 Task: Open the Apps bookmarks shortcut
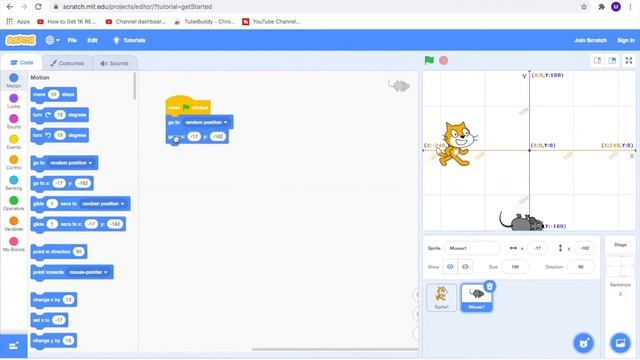(18, 21)
